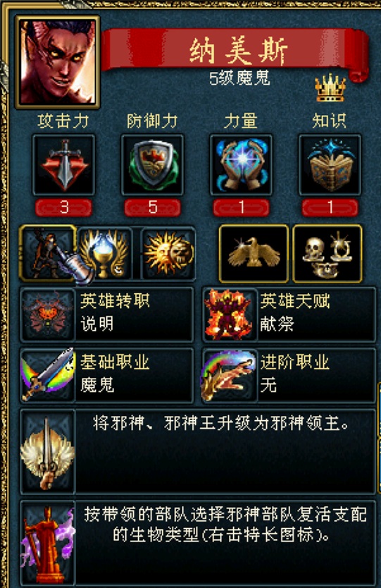Select the 基础职业 魔鬼 entry

(107, 375)
